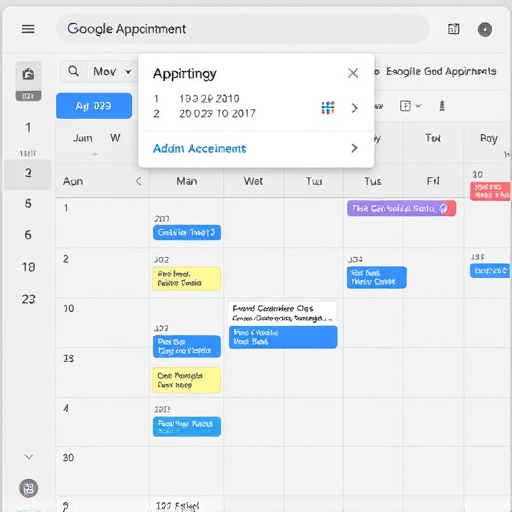This screenshot has height=512, width=512.
Task: Open the calendar icon in top bar
Action: [453, 29]
